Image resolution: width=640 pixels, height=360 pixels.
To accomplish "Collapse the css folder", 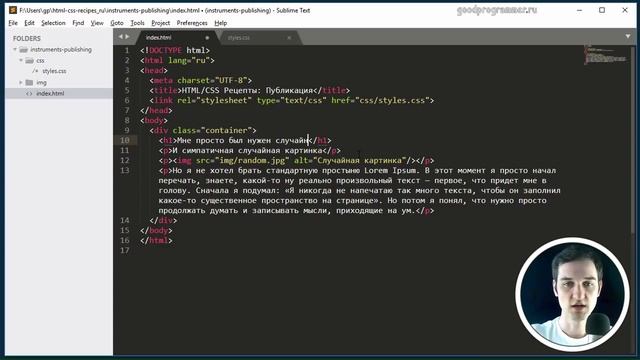I will click(21, 60).
